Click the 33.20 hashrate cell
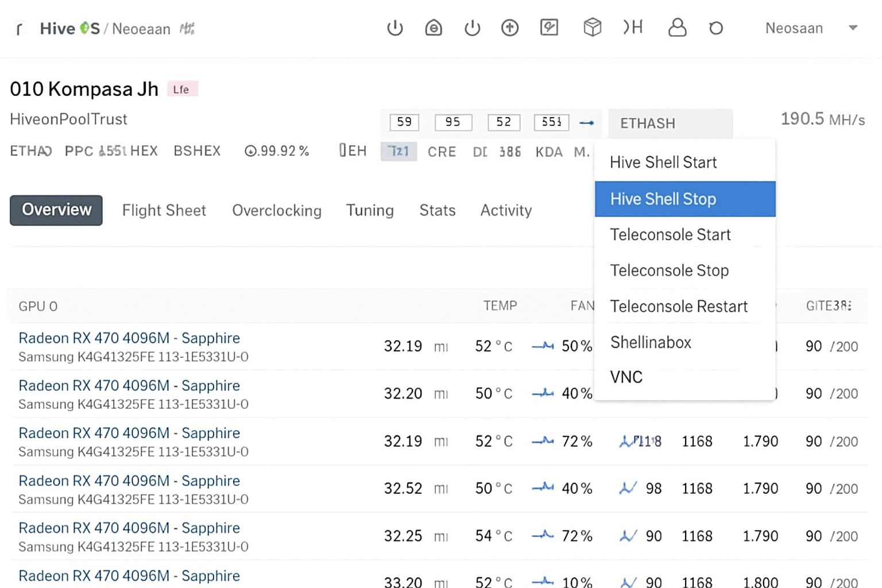This screenshot has width=882, height=588. click(403, 582)
